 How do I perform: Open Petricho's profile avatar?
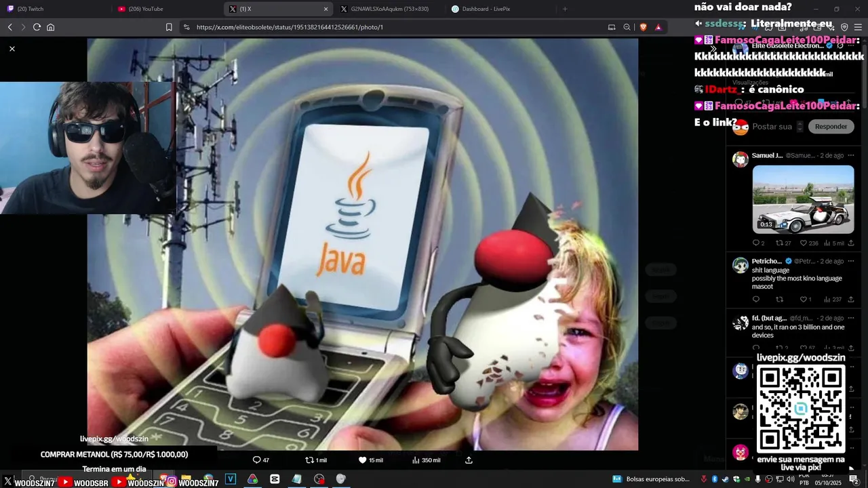tap(740, 266)
